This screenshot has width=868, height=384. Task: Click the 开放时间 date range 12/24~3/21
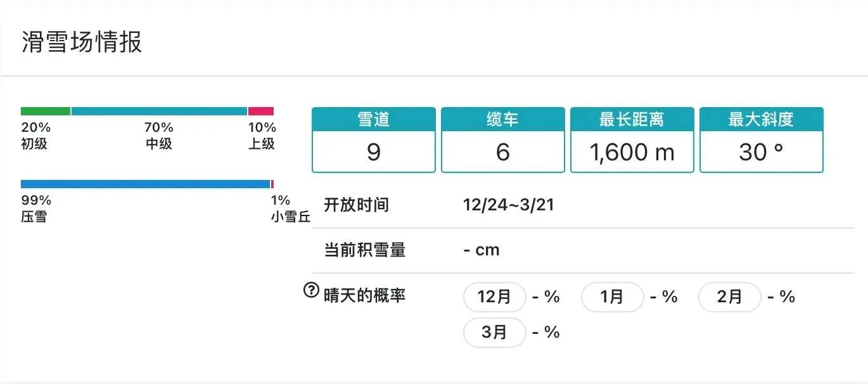509,205
